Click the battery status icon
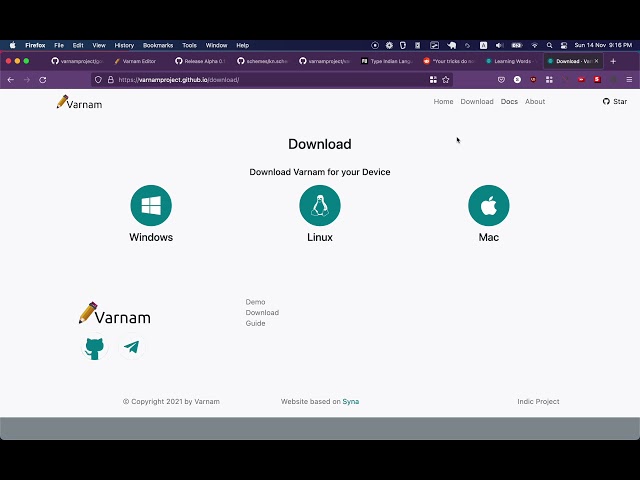The width and height of the screenshot is (640, 480). tap(517, 45)
